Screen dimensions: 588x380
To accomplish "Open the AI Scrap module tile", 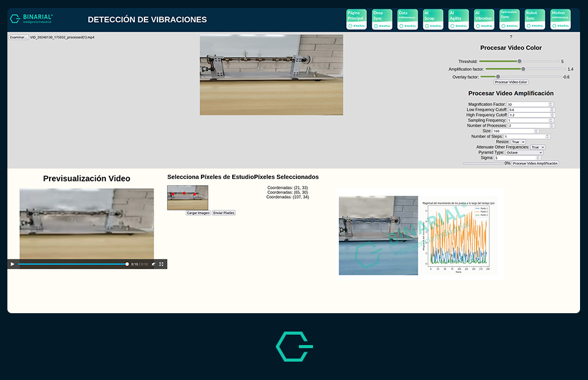I will point(433,19).
